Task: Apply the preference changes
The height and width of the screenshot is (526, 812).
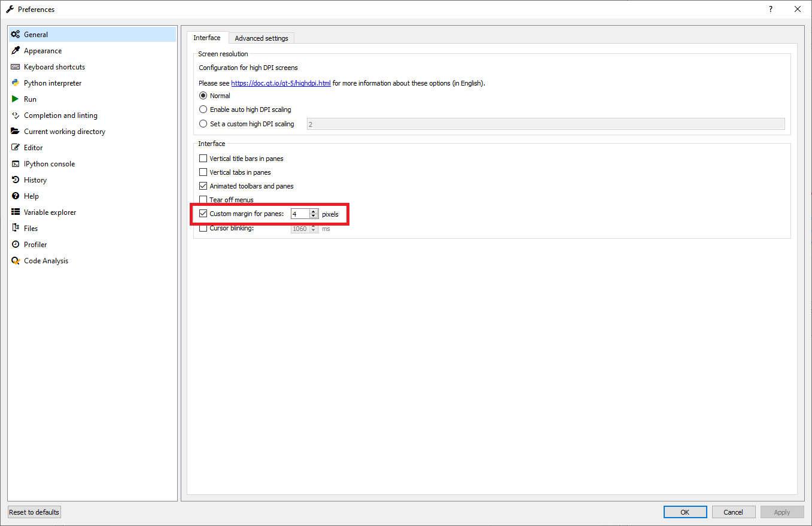Action: pos(782,512)
